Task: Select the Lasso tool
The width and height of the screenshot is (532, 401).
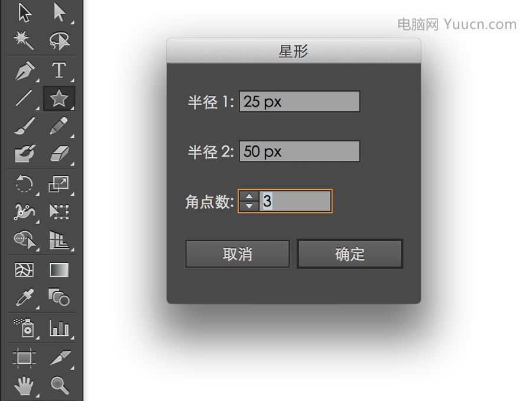Action: (59, 41)
